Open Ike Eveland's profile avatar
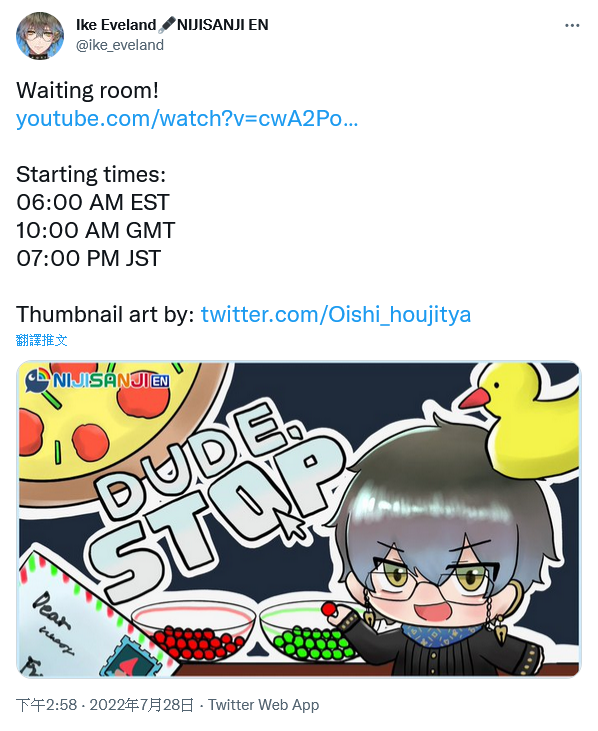598x731 pixels. (x=40, y=35)
